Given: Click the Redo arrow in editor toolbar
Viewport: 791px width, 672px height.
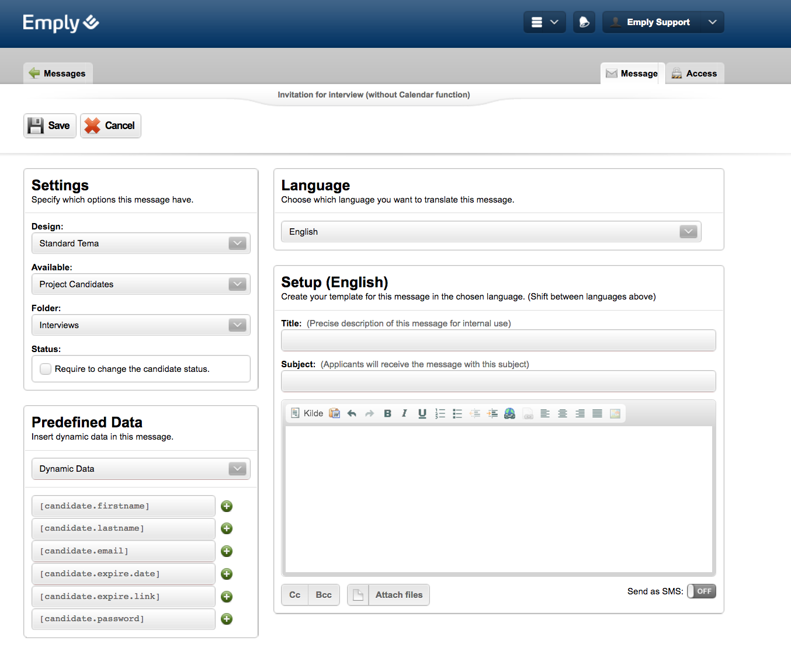Looking at the screenshot, I should [x=369, y=413].
